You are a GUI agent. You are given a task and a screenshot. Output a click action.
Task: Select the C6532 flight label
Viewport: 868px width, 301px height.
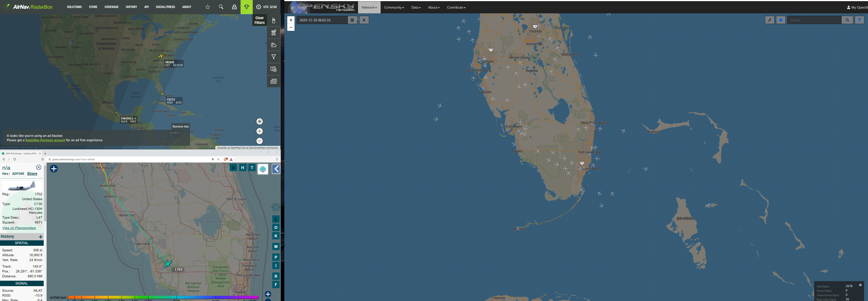(x=174, y=101)
